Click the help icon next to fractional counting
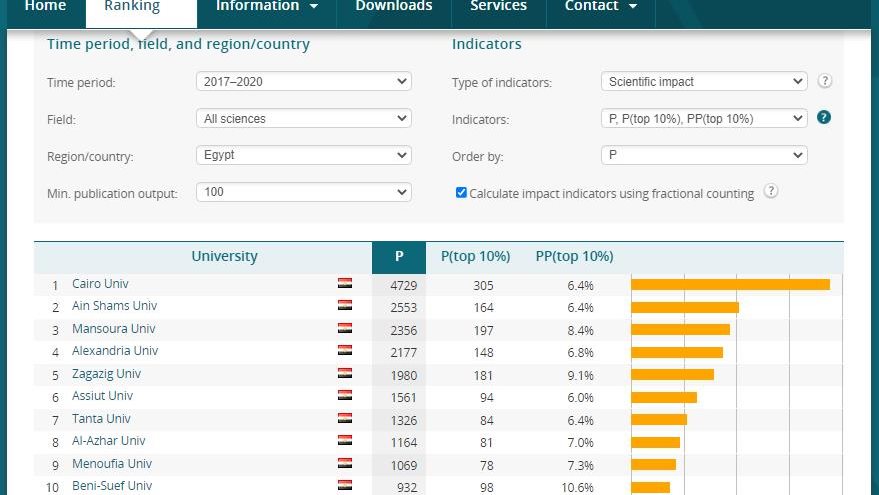Image resolution: width=879 pixels, height=495 pixels. (771, 192)
